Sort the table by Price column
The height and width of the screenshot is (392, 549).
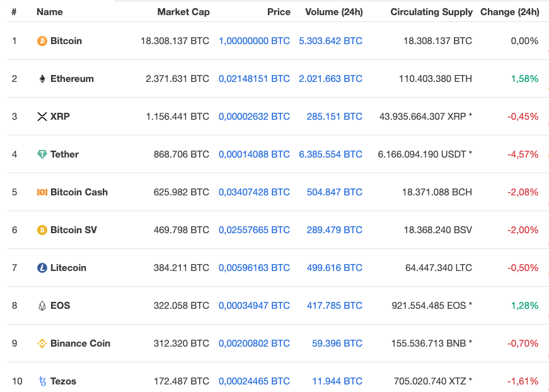pos(279,12)
